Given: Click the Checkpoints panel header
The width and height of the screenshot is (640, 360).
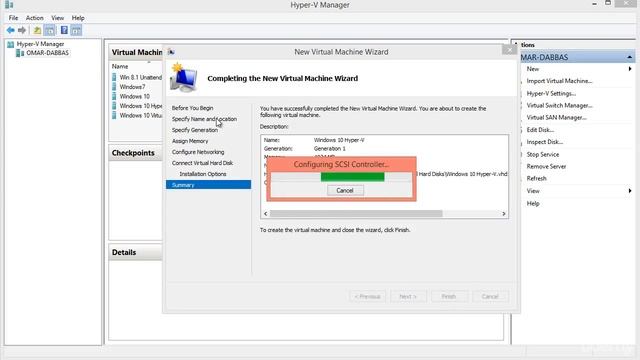Looking at the screenshot, I should pyautogui.click(x=136, y=153).
